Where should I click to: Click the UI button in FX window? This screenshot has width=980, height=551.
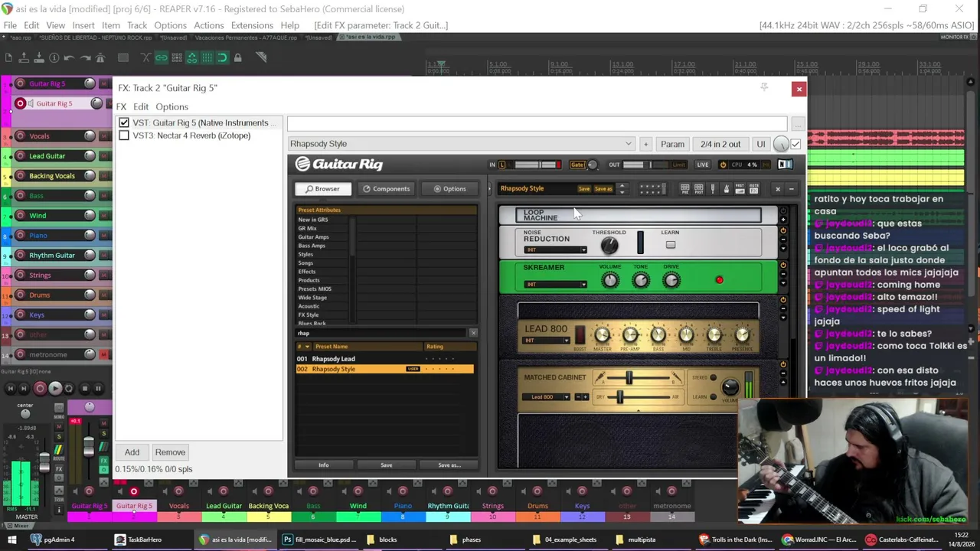(x=760, y=144)
